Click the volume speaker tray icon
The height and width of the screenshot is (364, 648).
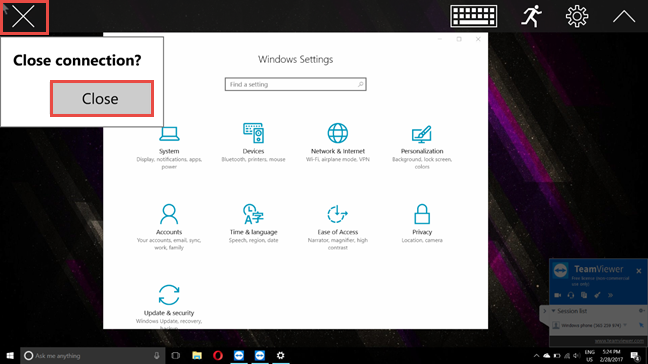(x=577, y=355)
